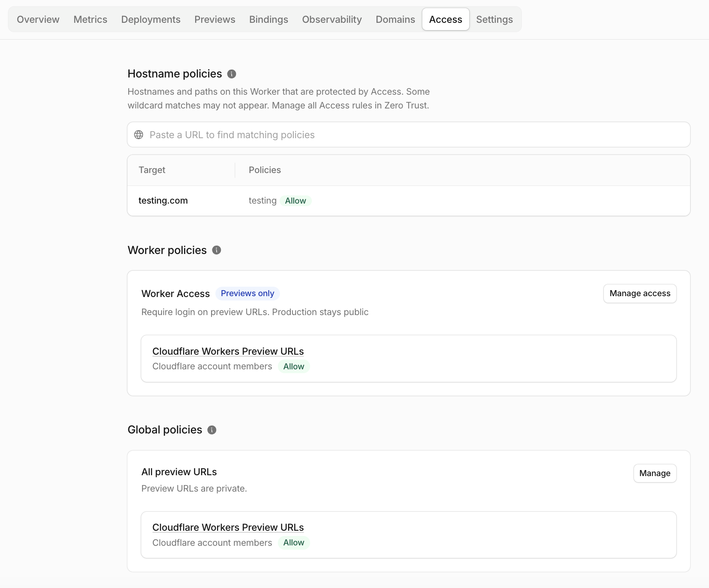Viewport: 709px width, 588px height.
Task: Click the Previews only badge
Action: [248, 294]
